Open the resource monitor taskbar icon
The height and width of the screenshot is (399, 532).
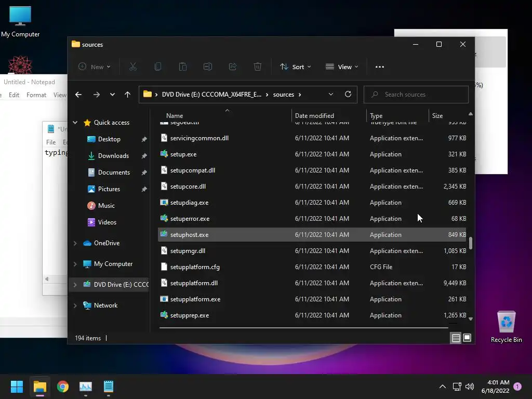(86, 387)
